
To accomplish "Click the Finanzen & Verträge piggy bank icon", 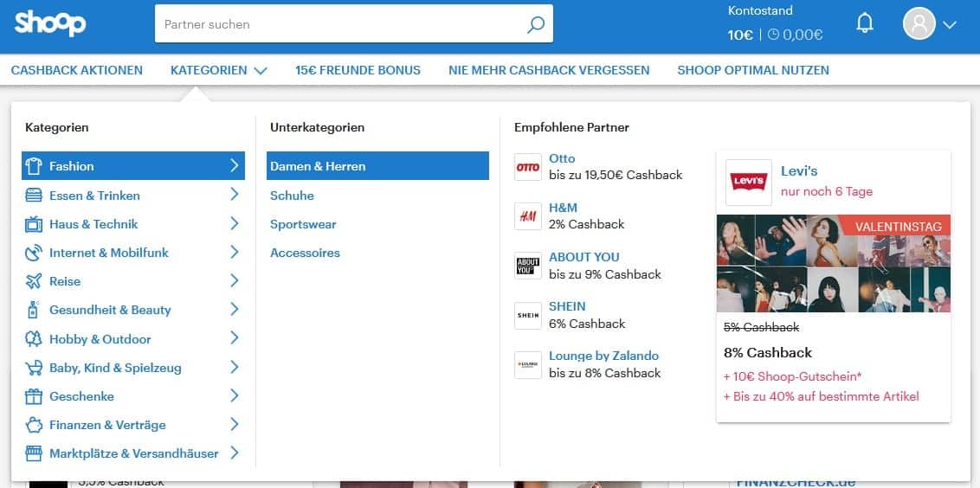I will 33,425.
